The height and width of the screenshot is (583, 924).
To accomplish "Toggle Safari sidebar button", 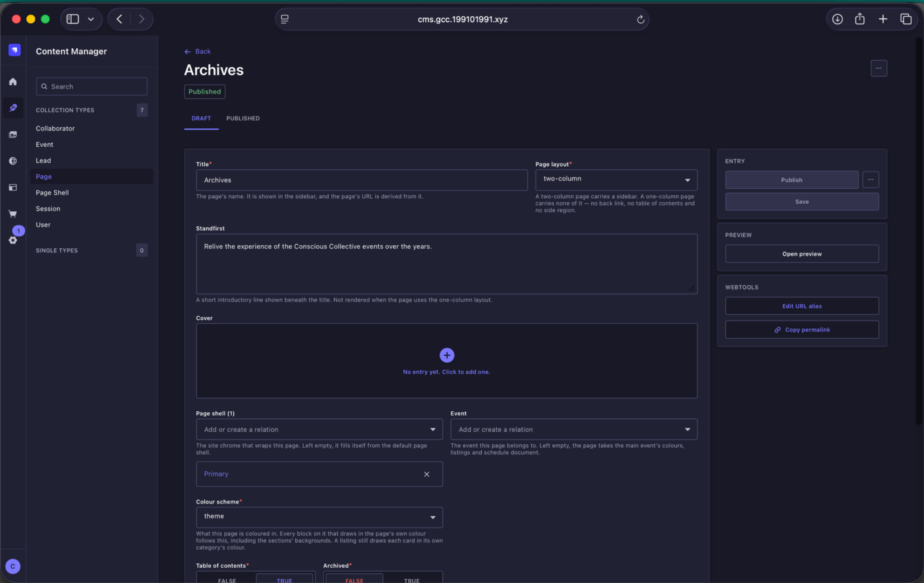I will click(73, 19).
